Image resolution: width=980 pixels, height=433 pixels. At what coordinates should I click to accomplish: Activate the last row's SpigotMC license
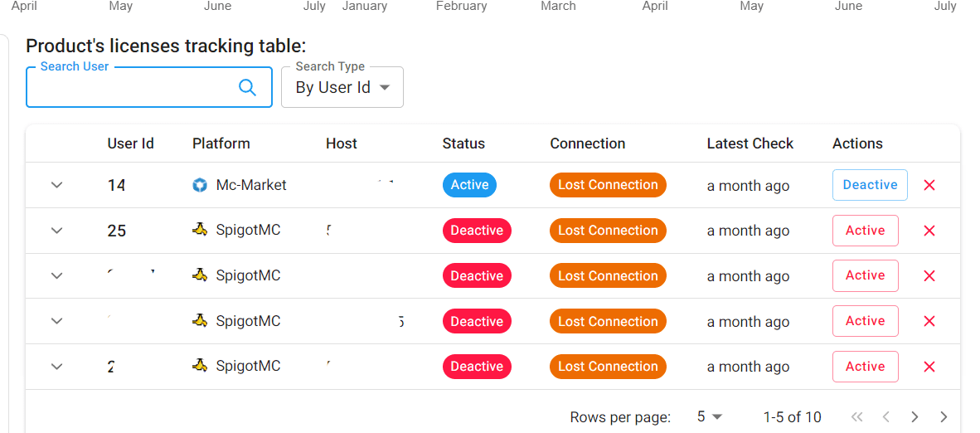pos(865,367)
